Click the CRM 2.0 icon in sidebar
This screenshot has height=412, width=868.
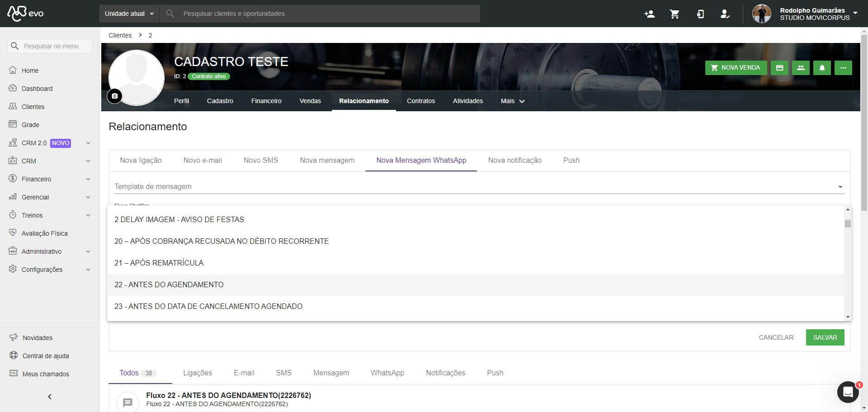[x=13, y=143]
